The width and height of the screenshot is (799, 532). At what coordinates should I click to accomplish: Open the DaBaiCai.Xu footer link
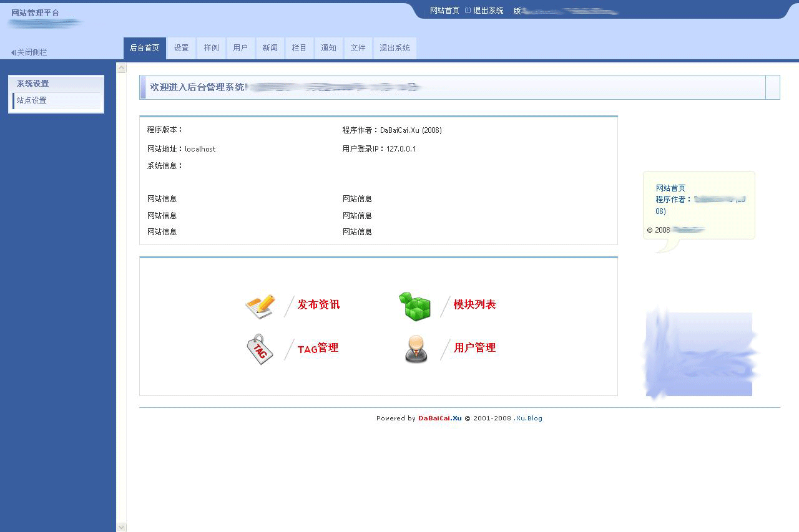[x=439, y=418]
